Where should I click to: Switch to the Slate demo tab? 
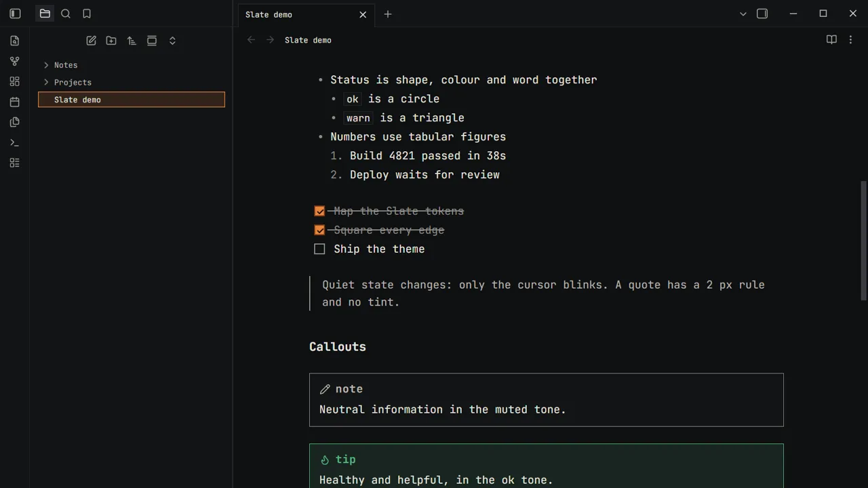click(x=305, y=14)
